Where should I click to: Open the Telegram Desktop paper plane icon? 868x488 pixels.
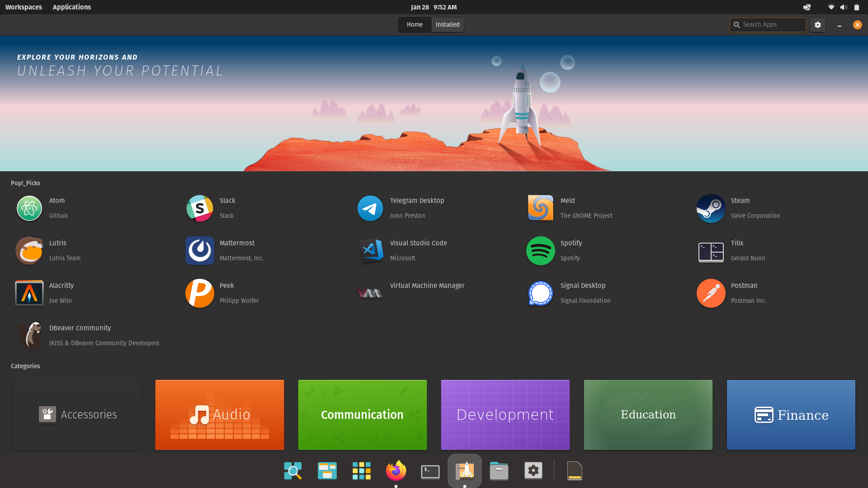coord(370,208)
